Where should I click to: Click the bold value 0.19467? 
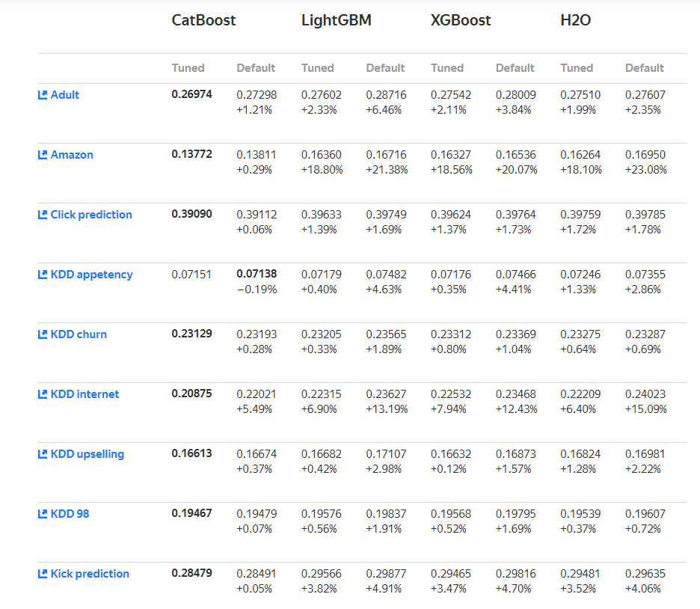coord(192,513)
